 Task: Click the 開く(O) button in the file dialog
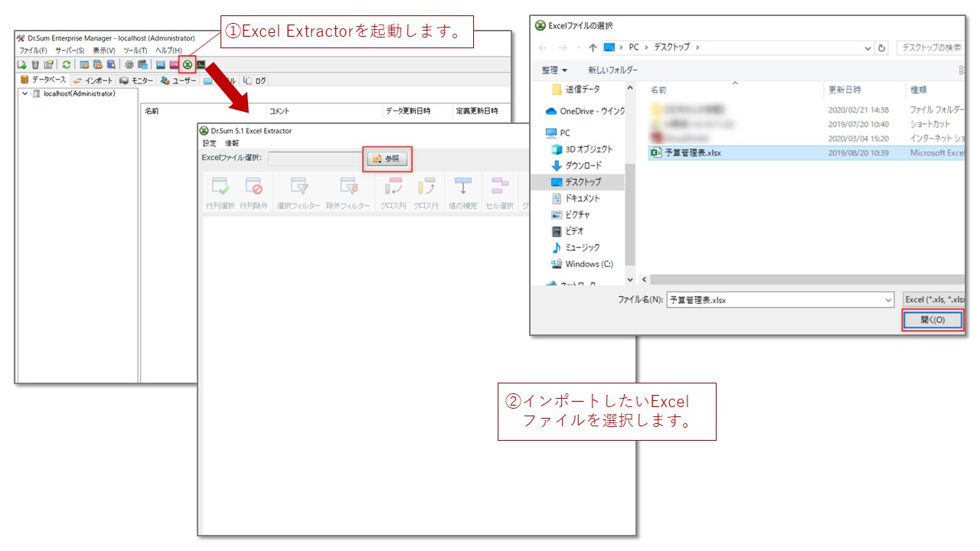pyautogui.click(x=933, y=320)
